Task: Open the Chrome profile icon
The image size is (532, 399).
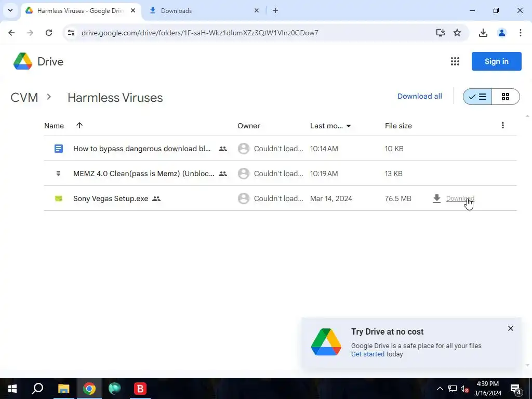Action: 502,33
